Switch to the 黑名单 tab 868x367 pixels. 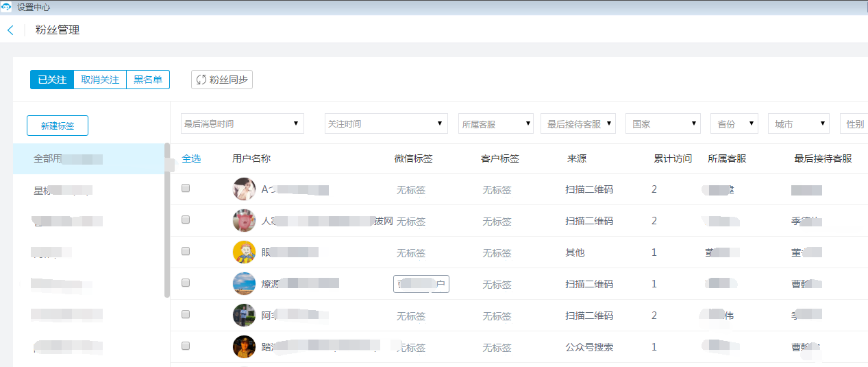[x=148, y=80]
